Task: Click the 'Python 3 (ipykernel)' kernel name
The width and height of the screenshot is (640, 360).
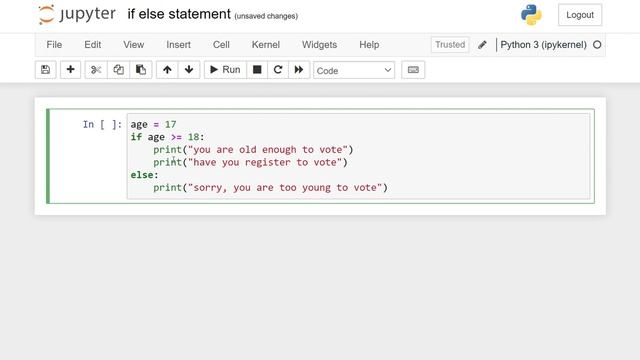Action: pos(543,44)
